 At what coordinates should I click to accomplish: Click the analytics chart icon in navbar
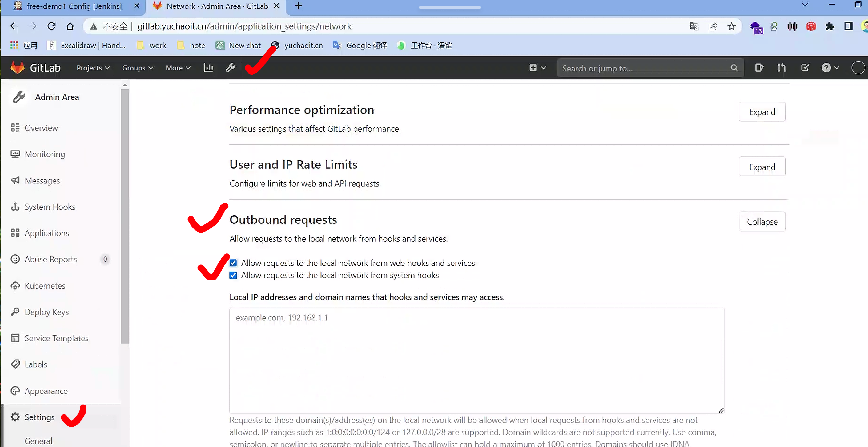208,68
